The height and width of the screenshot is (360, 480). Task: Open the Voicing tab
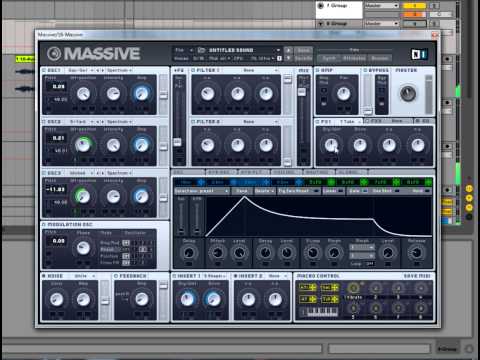286,172
